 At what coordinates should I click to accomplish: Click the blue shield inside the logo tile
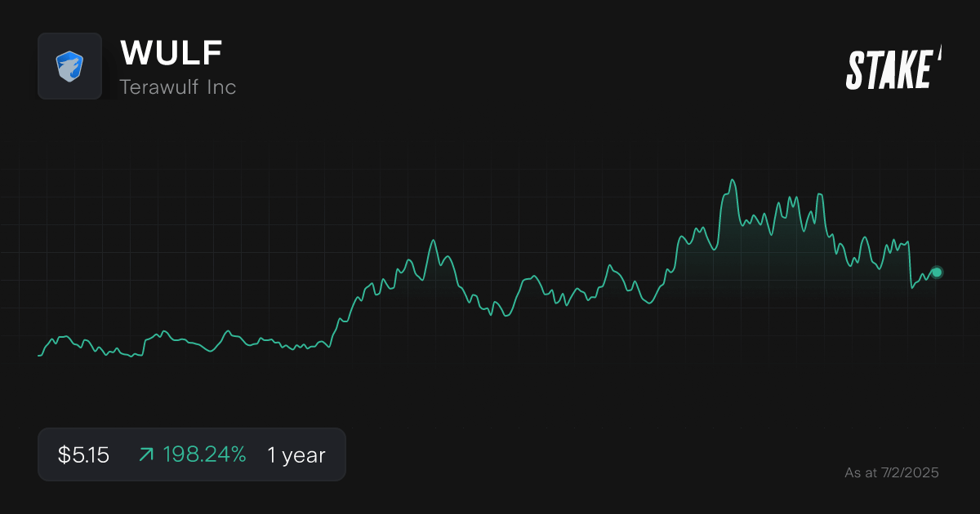(x=70, y=66)
